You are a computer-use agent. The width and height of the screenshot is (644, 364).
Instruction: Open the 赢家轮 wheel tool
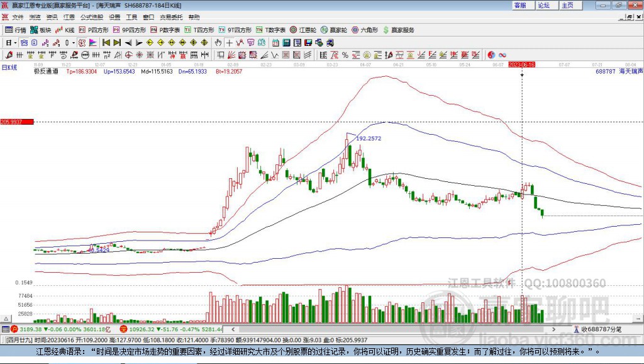pyautogui.click(x=334, y=30)
